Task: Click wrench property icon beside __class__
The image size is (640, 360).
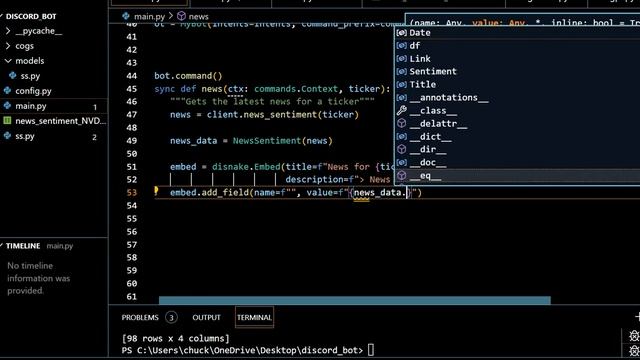Action: click(x=402, y=110)
